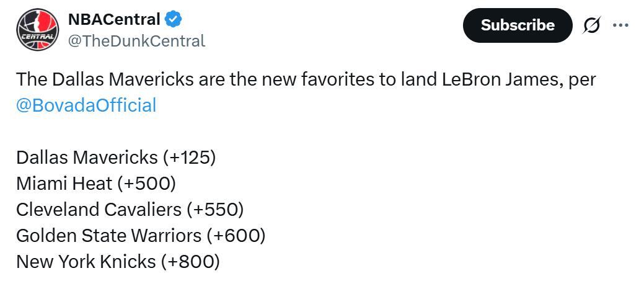Click the New York Knicks team name
Image resolution: width=644 pixels, height=281 pixels.
click(x=86, y=261)
